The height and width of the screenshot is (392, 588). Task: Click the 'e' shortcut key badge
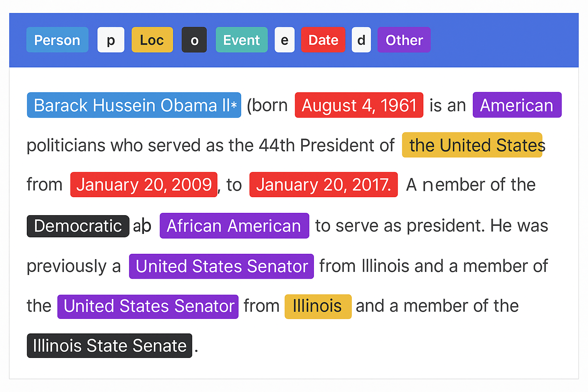click(x=284, y=40)
